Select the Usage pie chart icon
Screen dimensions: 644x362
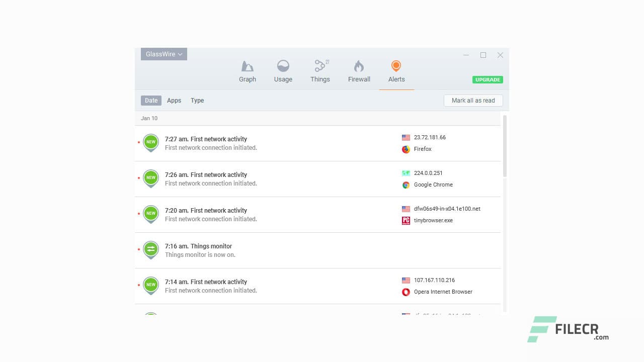(x=283, y=66)
